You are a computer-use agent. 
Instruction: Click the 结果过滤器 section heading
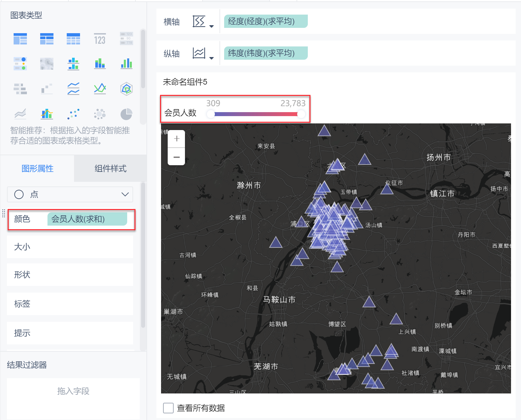click(x=27, y=365)
